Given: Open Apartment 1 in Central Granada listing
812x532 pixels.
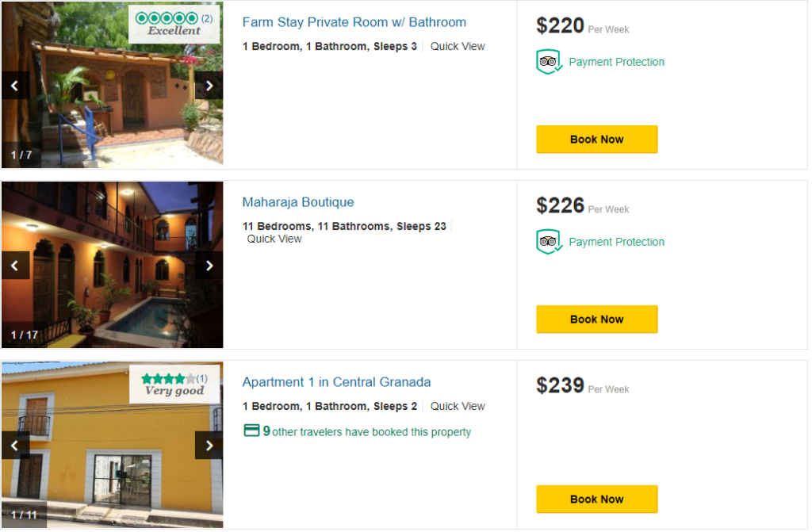Looking at the screenshot, I should [x=336, y=382].
